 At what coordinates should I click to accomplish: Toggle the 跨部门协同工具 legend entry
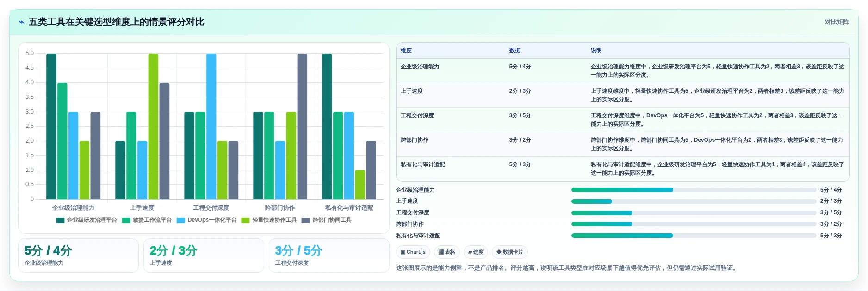click(x=326, y=220)
